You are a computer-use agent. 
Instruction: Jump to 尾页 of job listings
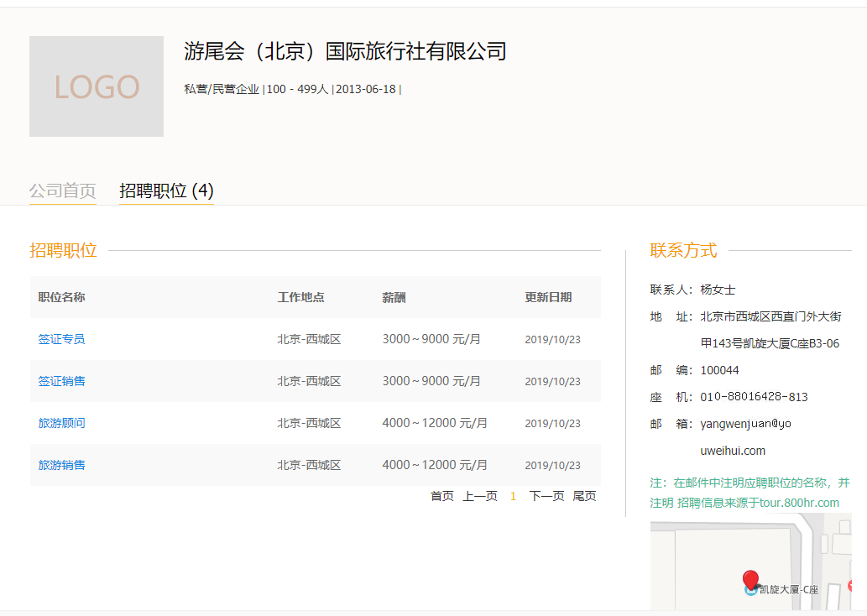click(584, 496)
